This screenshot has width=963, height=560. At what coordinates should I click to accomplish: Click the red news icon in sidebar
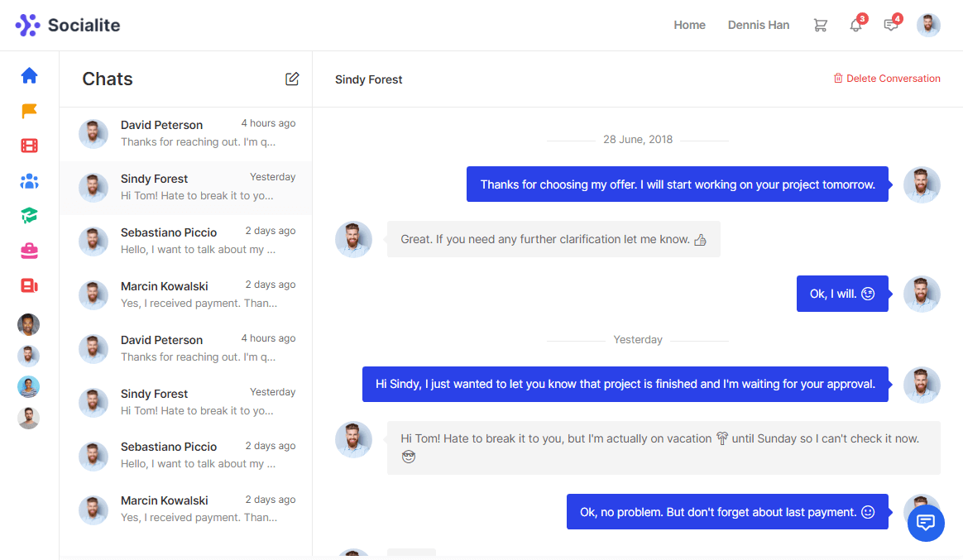[x=30, y=285]
